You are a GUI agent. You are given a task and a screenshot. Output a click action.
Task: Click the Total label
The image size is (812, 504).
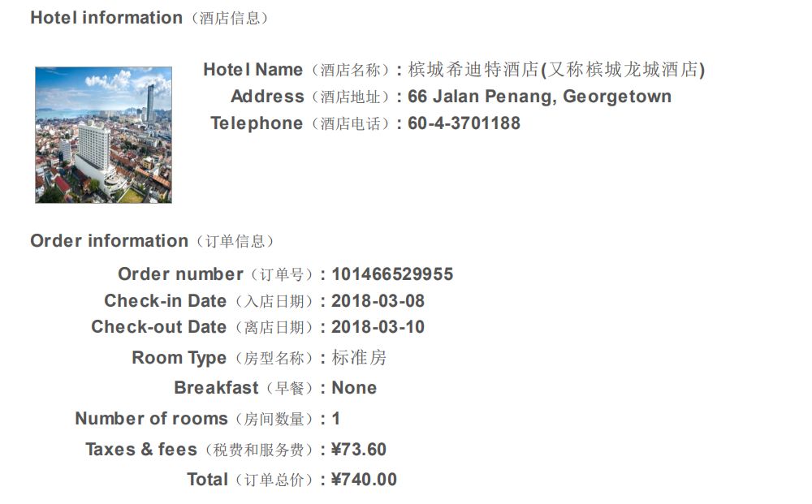pos(207,480)
